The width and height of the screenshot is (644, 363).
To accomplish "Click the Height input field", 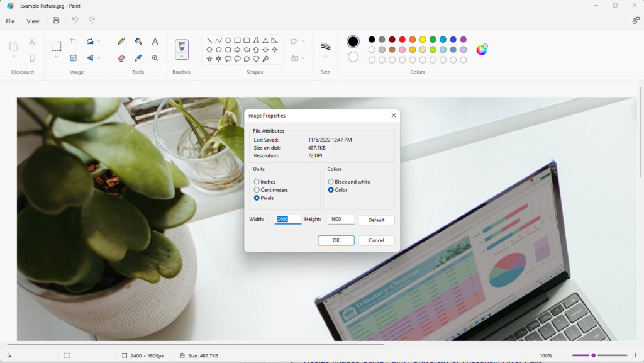I will [x=341, y=220].
